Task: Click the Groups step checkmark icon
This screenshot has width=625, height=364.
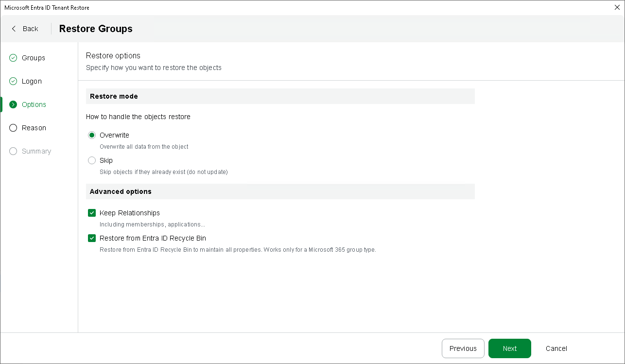Action: coord(13,58)
